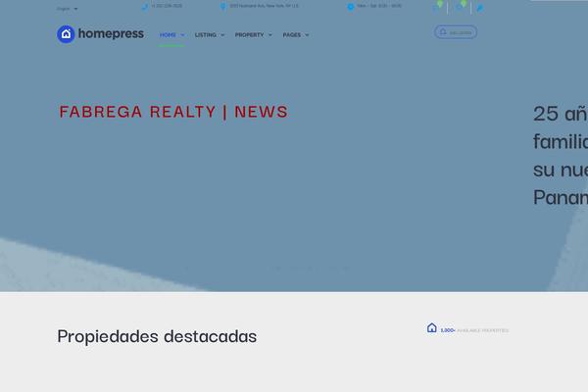The image size is (588, 392).
Task: Click the homepress brand name text
Action: [111, 33]
